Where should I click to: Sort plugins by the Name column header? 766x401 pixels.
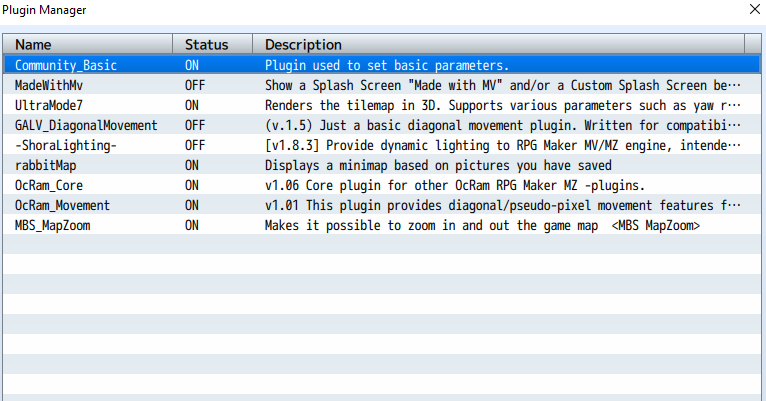coord(88,44)
